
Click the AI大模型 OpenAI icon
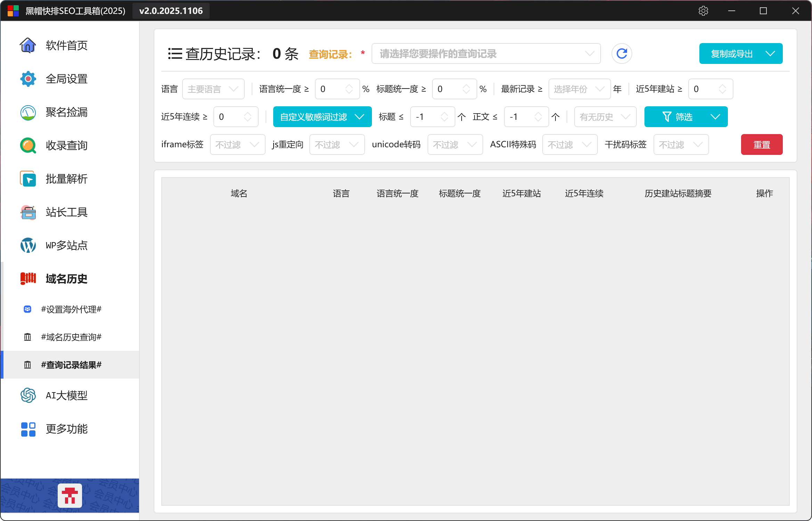click(28, 395)
